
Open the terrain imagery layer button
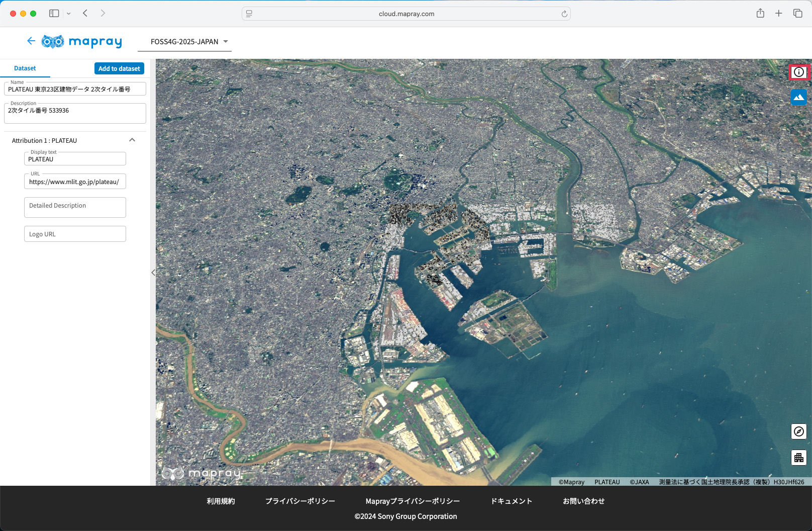(x=798, y=97)
